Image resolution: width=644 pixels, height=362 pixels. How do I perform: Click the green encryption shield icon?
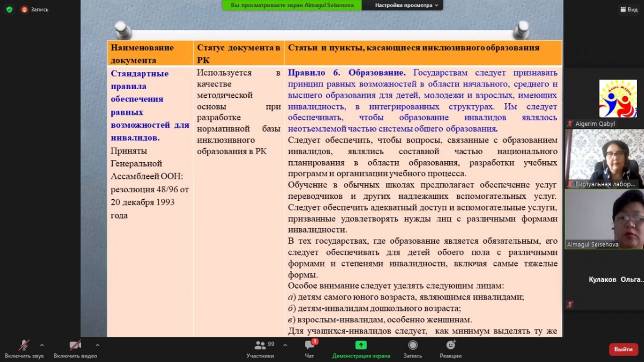pyautogui.click(x=9, y=9)
